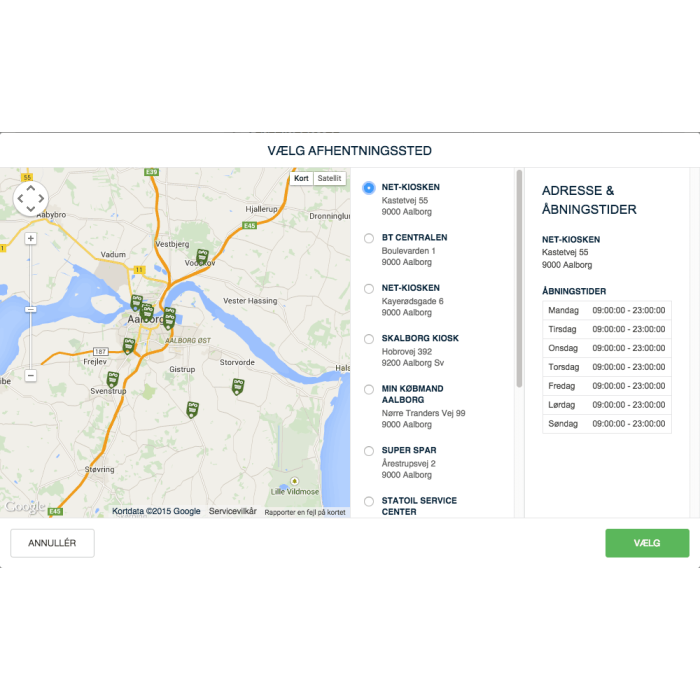
Task: Open the Servicevilkår link on the map
Action: tap(233, 511)
